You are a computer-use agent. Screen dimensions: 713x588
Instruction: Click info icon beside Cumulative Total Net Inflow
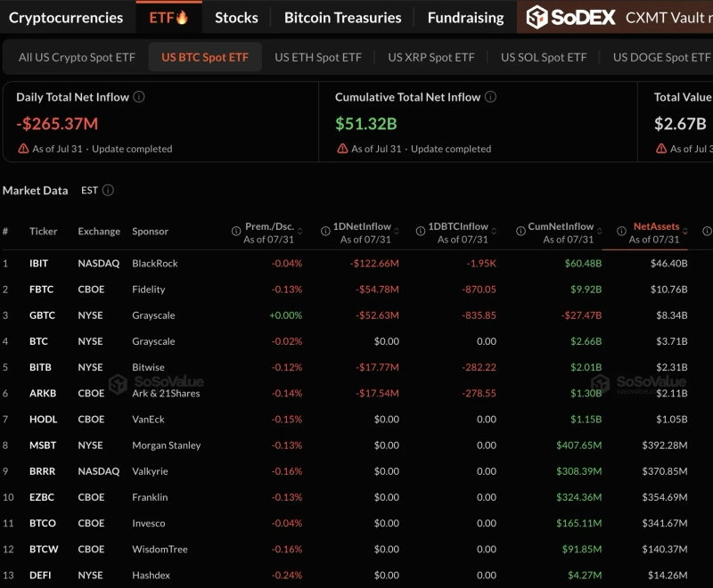pyautogui.click(x=490, y=97)
